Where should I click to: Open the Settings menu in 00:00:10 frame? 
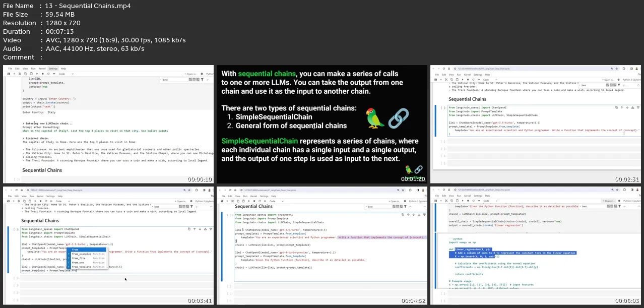point(53,69)
